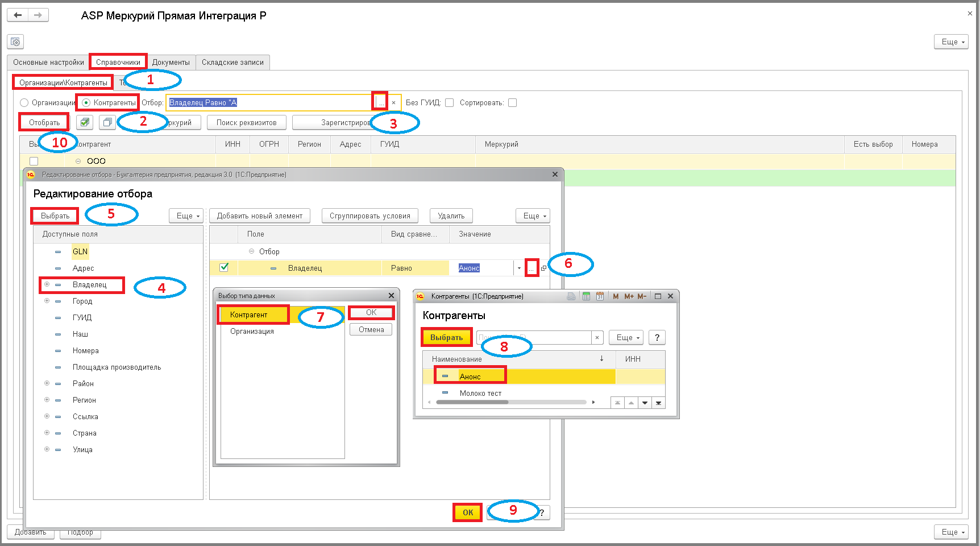980x546 pixels.
Task: Open the bottom-right Еще dropdown
Action: [951, 532]
